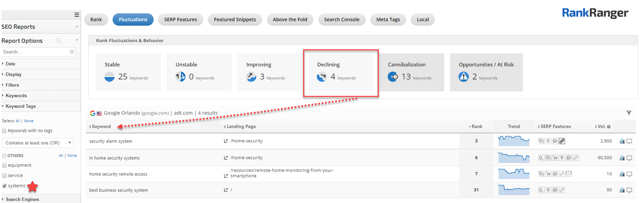This screenshot has height=203, width=644.
Task: Switch to the SERP Features tab
Action: coord(180,20)
